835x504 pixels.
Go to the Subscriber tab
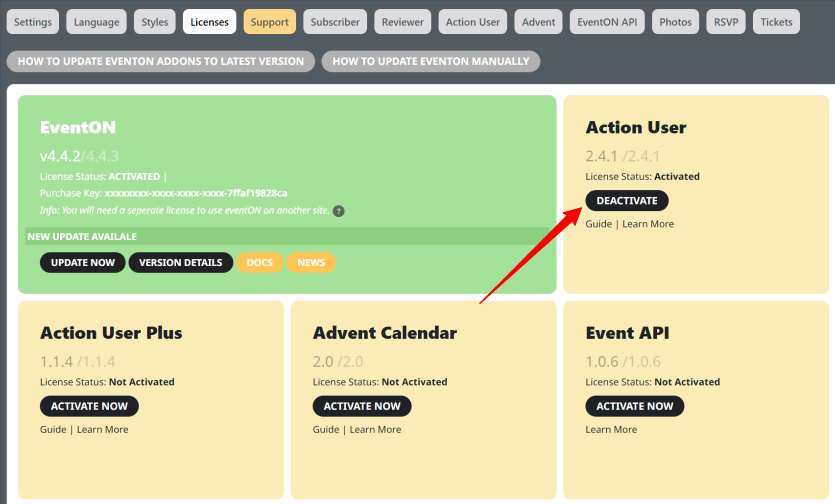point(335,22)
